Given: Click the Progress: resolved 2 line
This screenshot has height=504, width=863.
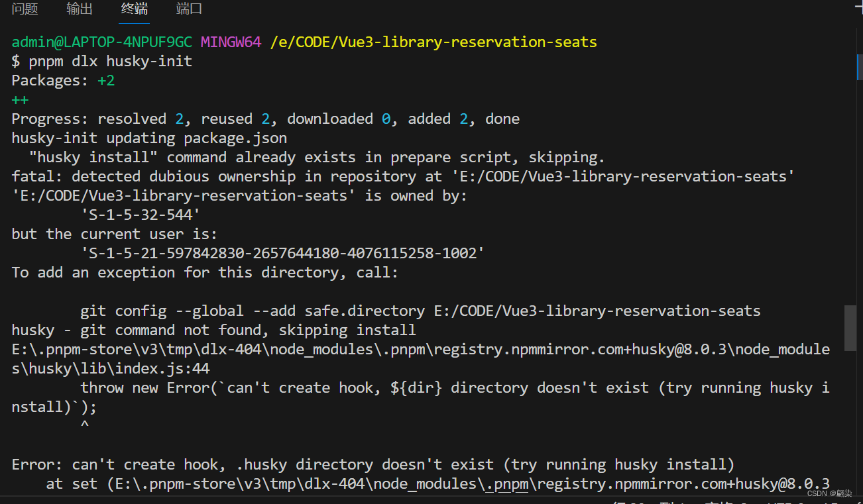Looking at the screenshot, I should 265,119.
